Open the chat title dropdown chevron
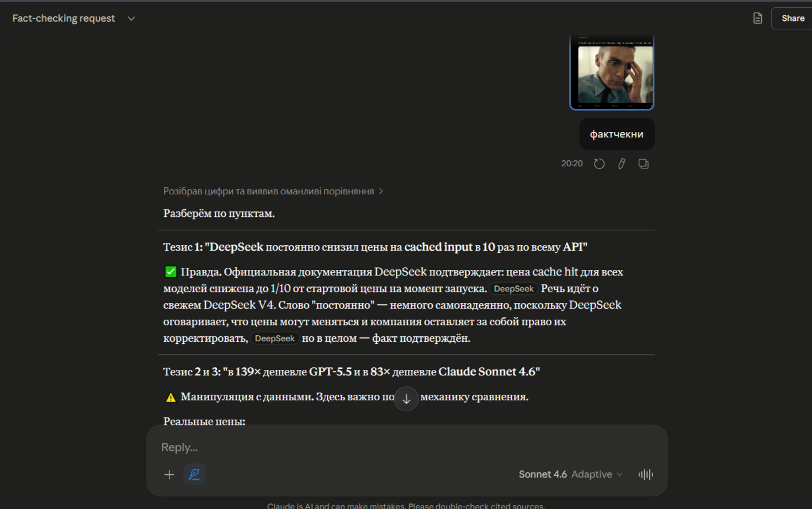Viewport: 812px width, 509px height. (x=131, y=18)
